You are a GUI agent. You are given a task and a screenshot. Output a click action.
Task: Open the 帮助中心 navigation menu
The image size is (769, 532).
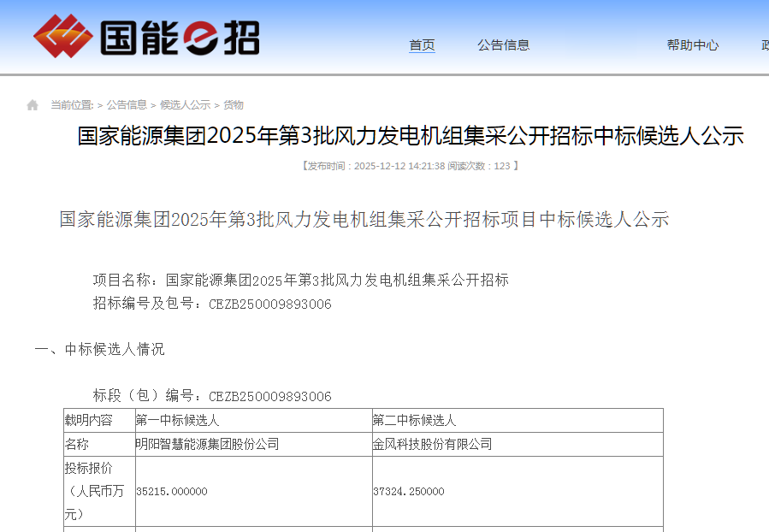[x=693, y=45]
